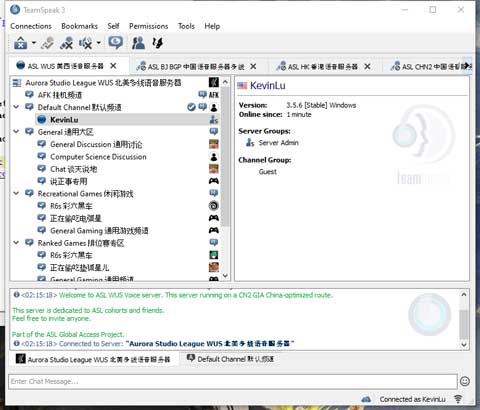Screen dimensions: 480x410
Task: Focus the Enter Chat Message input field
Action: pyautogui.click(x=233, y=381)
